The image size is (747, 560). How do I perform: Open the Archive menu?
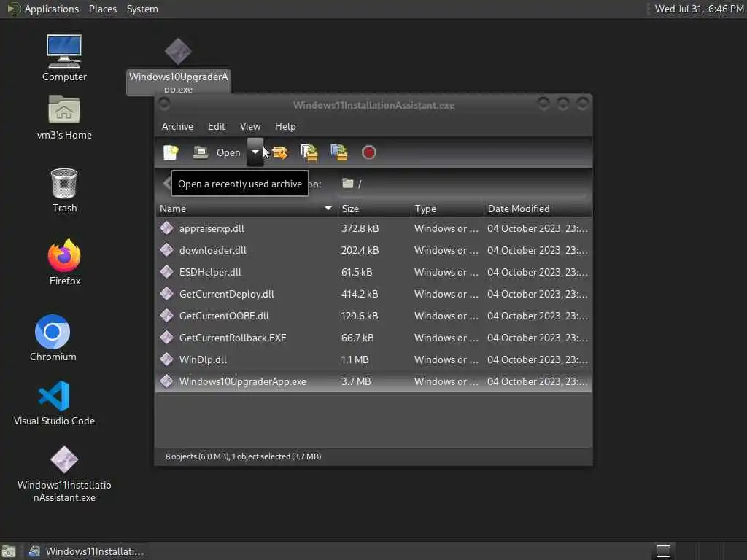pos(177,126)
